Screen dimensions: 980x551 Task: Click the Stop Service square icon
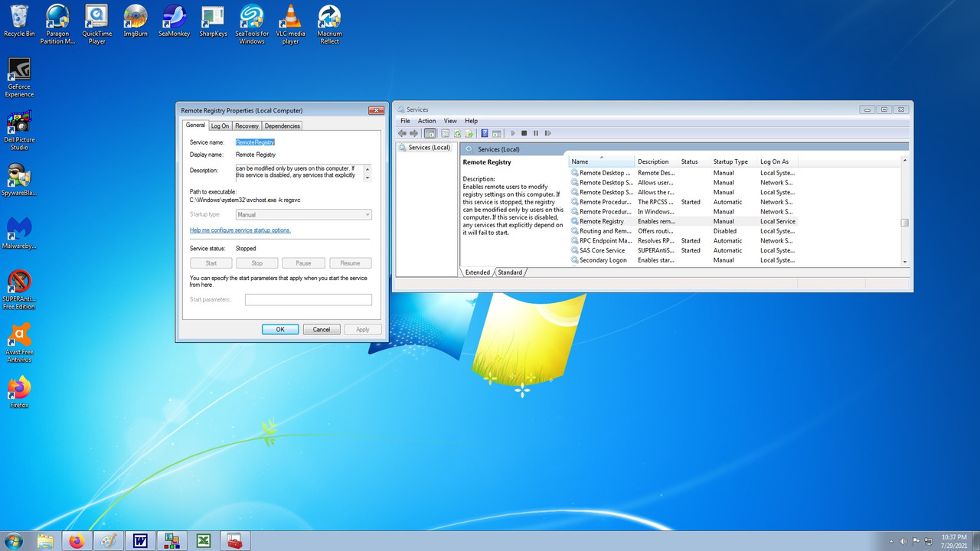tap(524, 133)
